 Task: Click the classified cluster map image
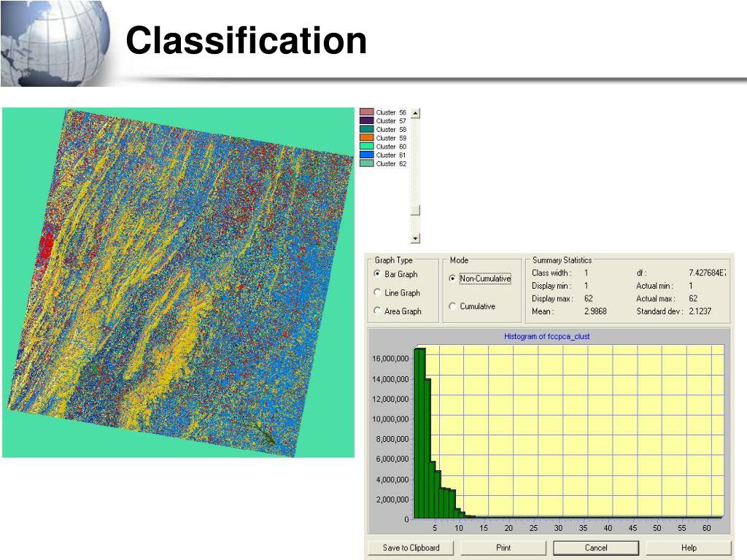(x=178, y=282)
